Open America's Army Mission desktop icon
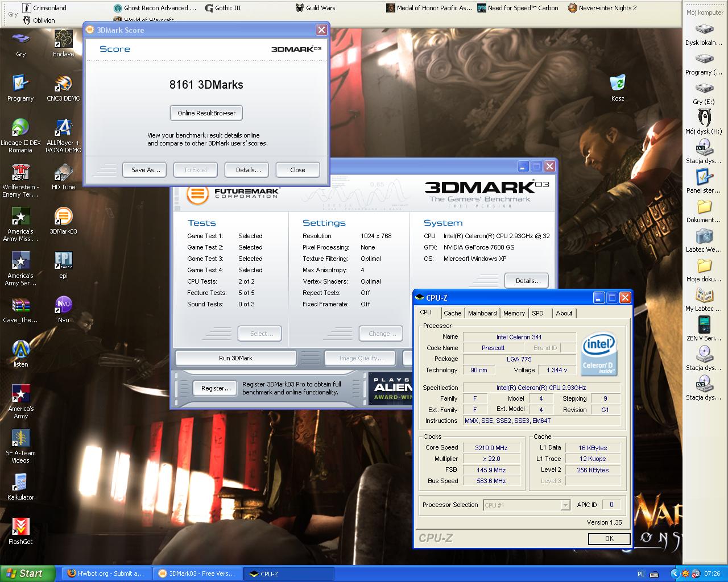This screenshot has width=728, height=582. click(21, 225)
